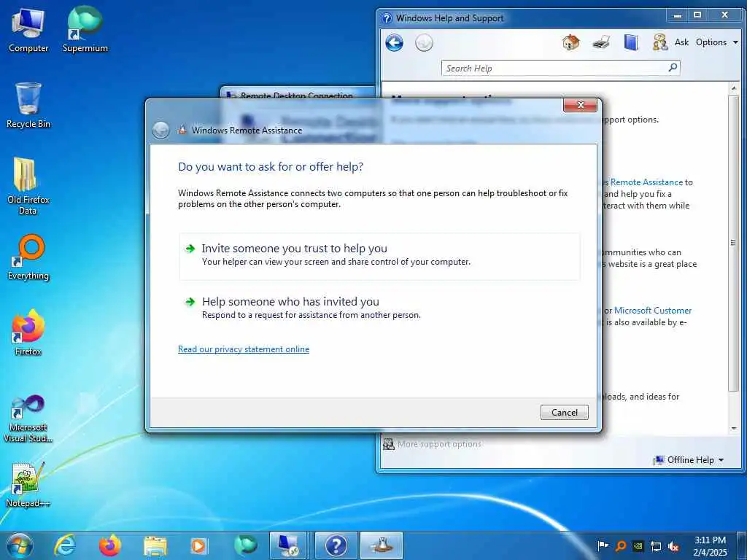Click the Help window vertical scrollbar thumb

[733, 243]
